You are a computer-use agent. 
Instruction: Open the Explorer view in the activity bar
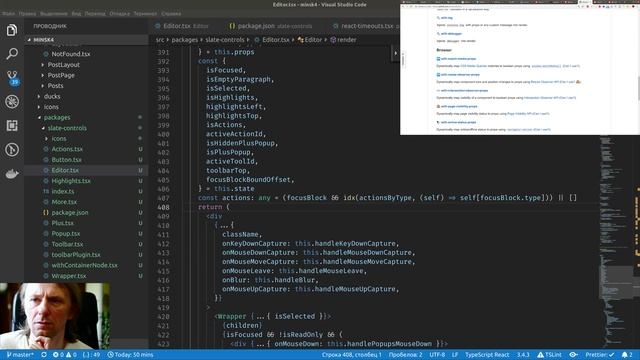coord(12,30)
